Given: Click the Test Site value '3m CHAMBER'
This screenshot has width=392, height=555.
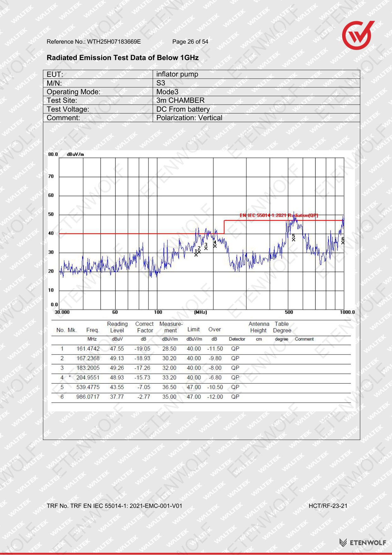Looking at the screenshot, I should 180,100.
